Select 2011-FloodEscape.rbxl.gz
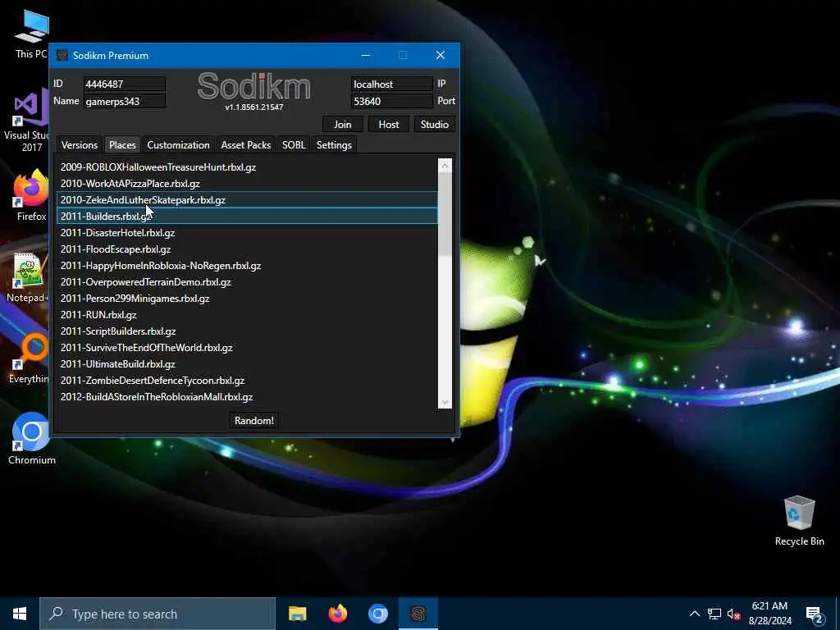Viewport: 840px width, 630px height. click(247, 249)
